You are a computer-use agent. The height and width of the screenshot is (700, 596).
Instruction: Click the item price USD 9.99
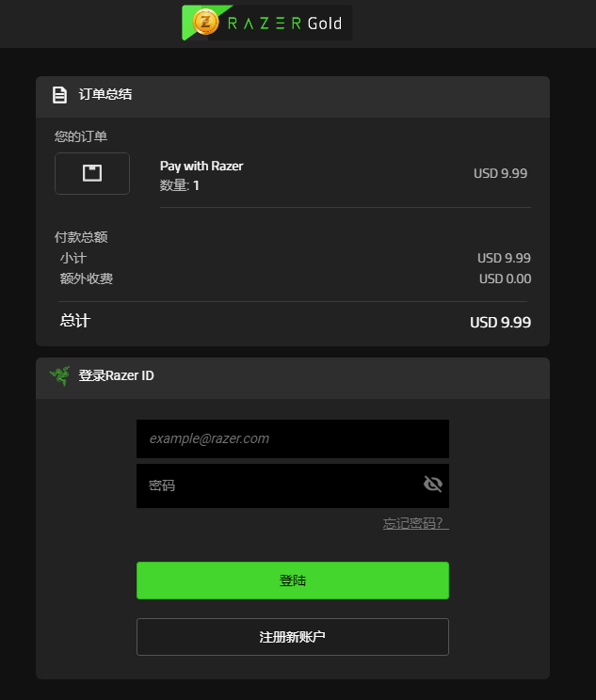tap(500, 173)
